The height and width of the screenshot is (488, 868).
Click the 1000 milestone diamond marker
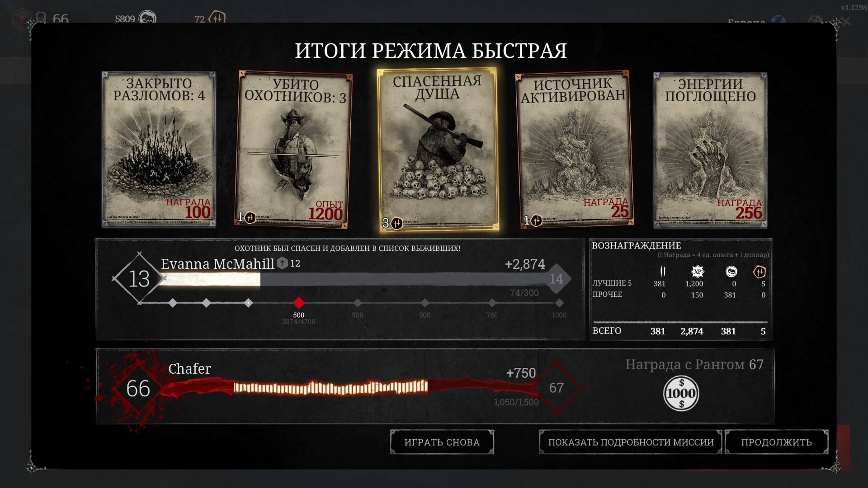click(559, 303)
